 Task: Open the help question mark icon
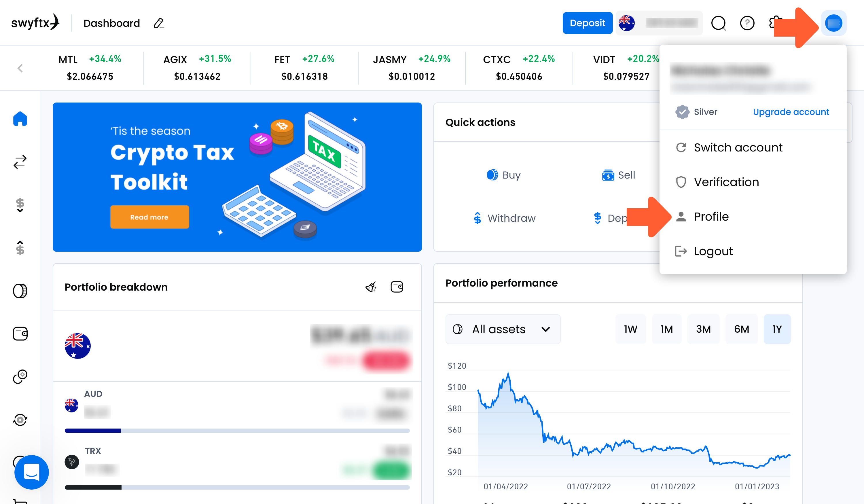point(747,23)
